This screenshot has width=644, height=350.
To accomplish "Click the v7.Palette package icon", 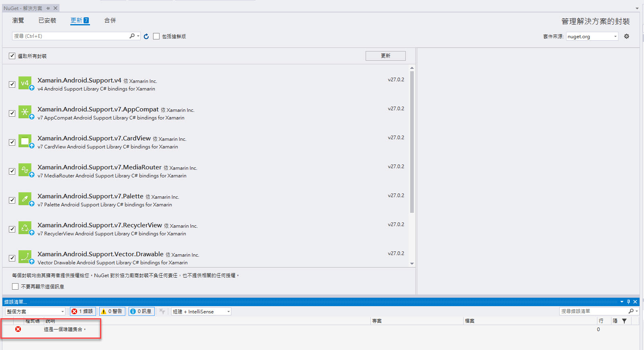I will pos(25,199).
